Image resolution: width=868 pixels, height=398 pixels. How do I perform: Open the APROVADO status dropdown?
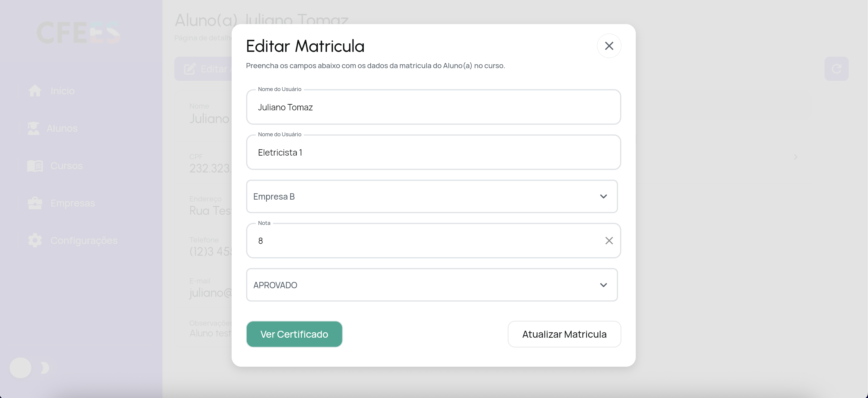[603, 285]
